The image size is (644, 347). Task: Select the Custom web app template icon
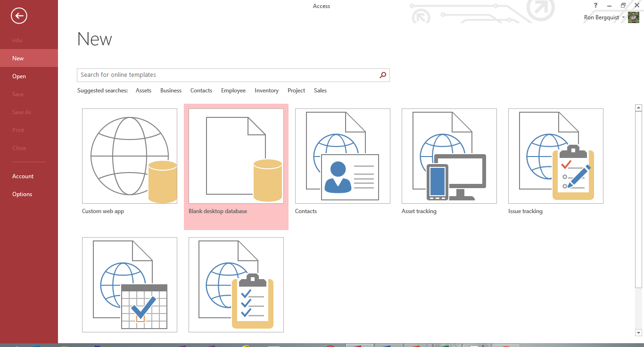coord(130,156)
